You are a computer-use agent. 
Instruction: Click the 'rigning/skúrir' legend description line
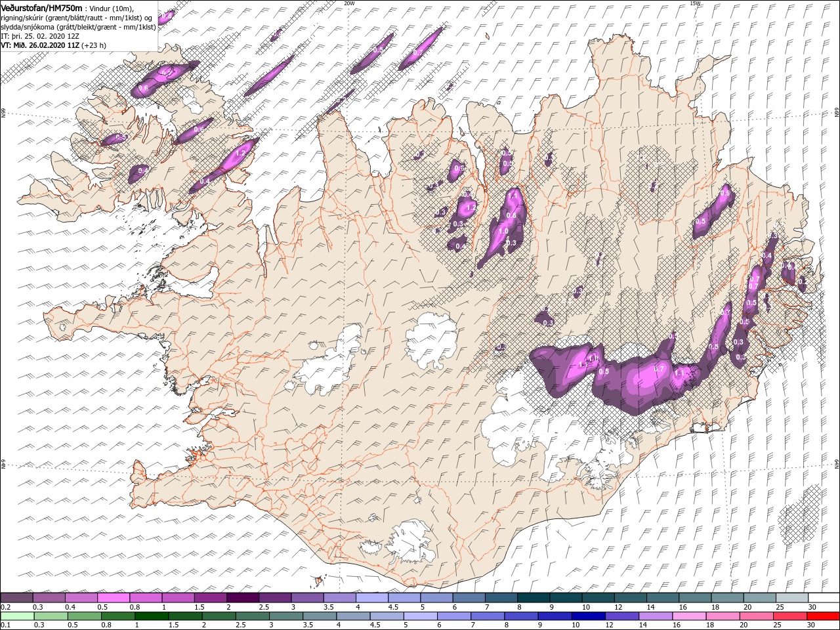[x=77, y=18]
